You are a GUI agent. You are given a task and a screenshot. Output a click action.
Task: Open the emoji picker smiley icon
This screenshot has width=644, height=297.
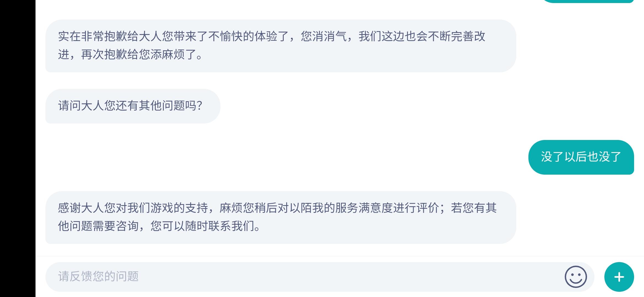575,277
